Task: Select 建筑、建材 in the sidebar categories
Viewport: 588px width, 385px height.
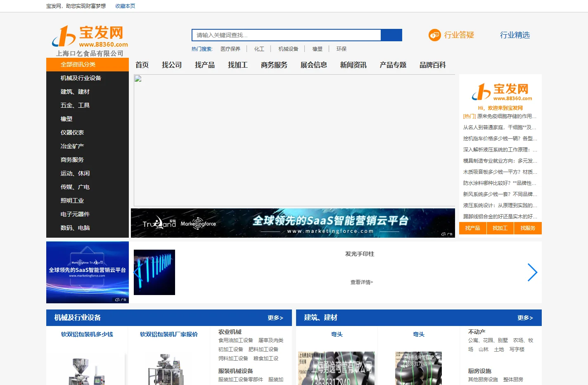Action: click(x=75, y=92)
